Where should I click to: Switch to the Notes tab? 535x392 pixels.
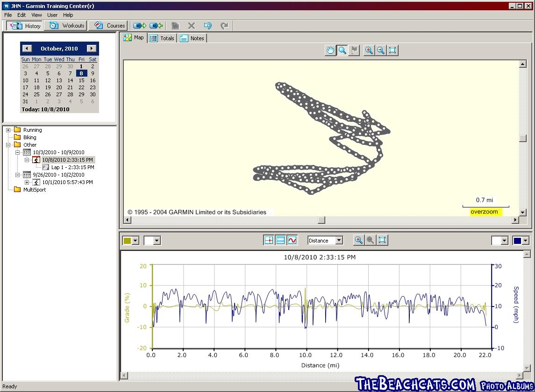[x=193, y=38]
